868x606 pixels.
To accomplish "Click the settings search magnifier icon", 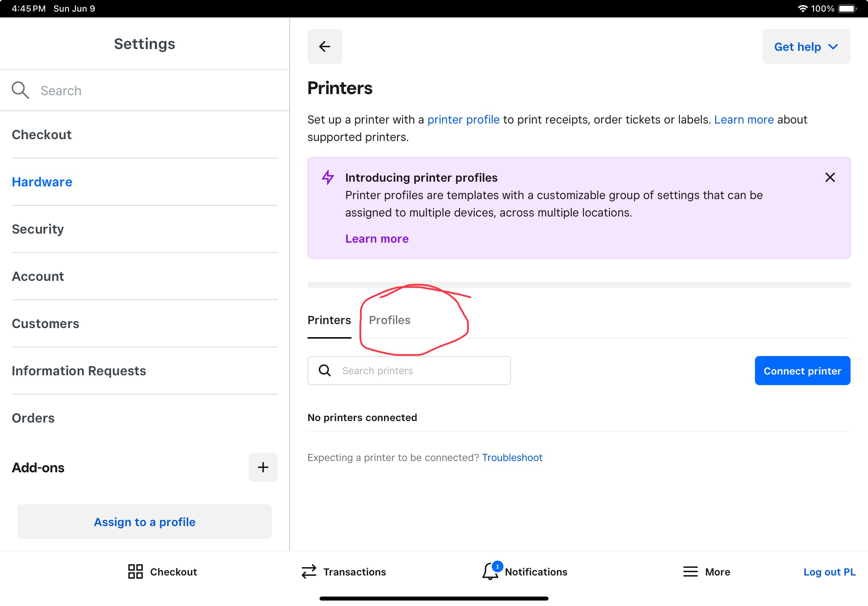I will tap(20, 90).
